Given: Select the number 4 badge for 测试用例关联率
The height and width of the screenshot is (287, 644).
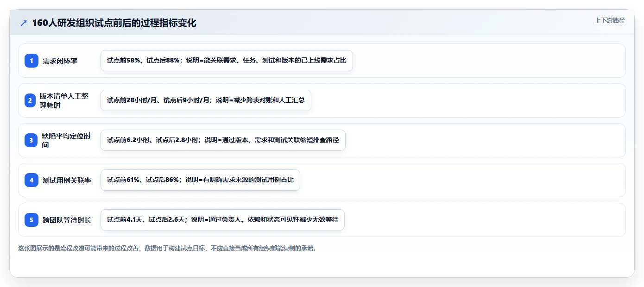Looking at the screenshot, I should pos(32,180).
